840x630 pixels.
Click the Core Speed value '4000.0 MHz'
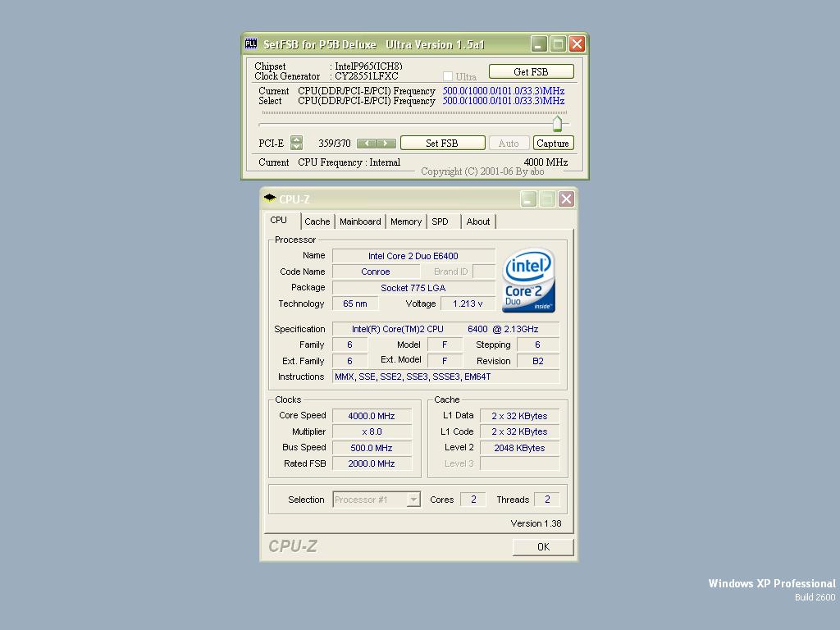point(372,416)
